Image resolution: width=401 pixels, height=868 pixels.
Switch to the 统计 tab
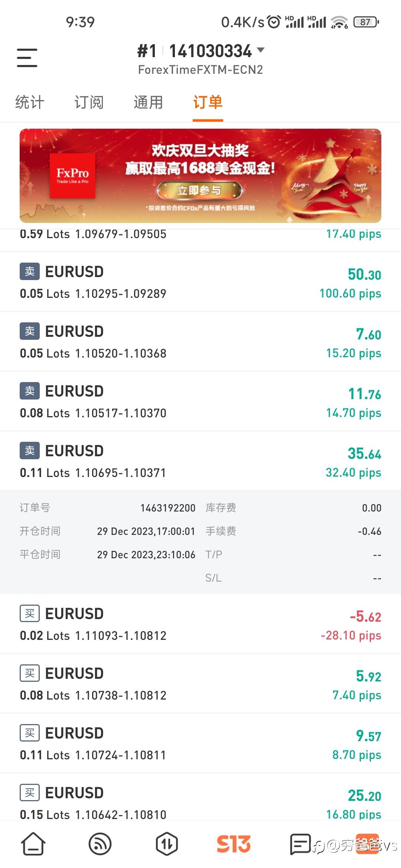click(30, 102)
